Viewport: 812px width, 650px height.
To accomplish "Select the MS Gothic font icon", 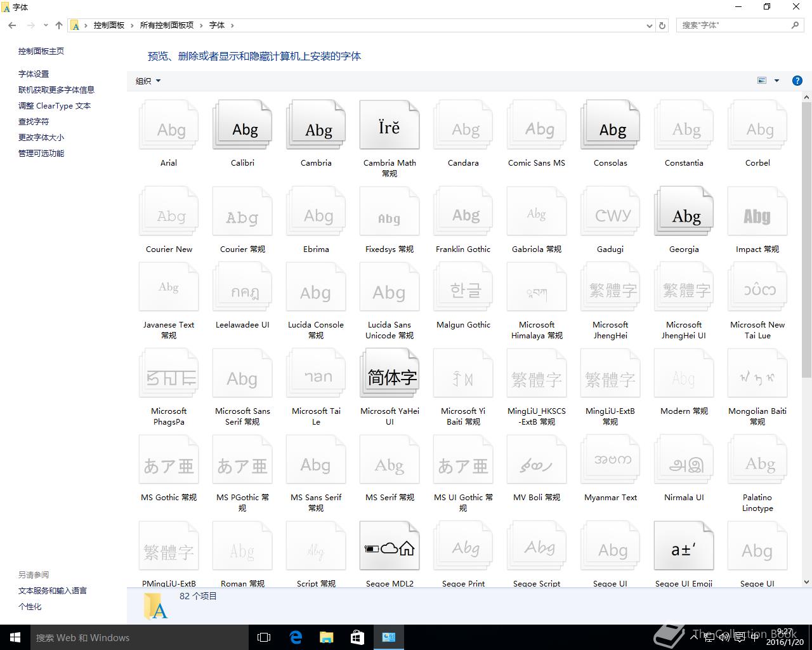I will click(x=169, y=460).
